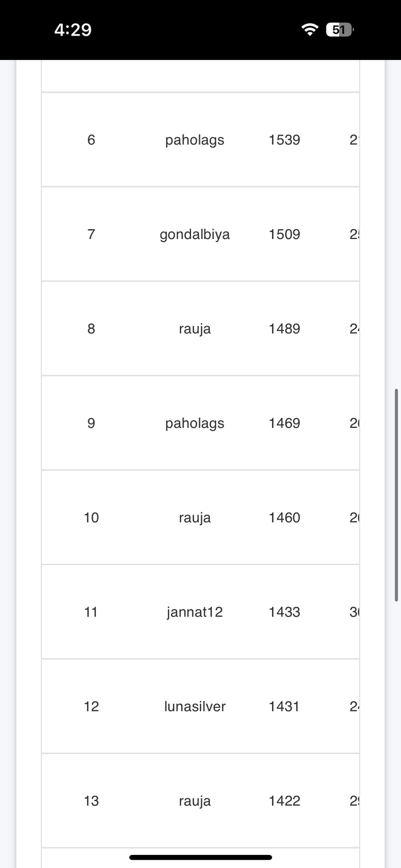Click score 1539 in the table
This screenshot has width=401, height=868.
[x=284, y=140]
